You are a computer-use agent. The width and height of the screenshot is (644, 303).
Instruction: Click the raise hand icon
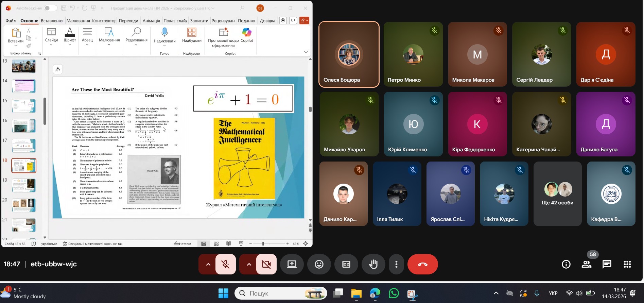373,264
